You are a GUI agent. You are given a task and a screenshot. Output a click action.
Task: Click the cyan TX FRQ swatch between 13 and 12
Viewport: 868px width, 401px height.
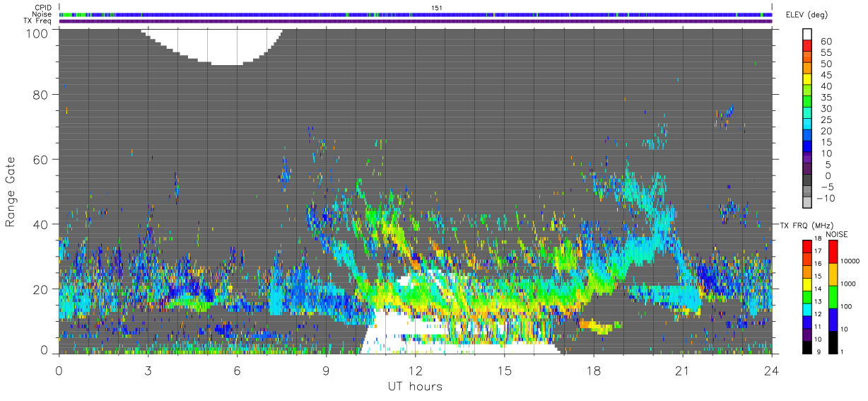click(x=807, y=309)
